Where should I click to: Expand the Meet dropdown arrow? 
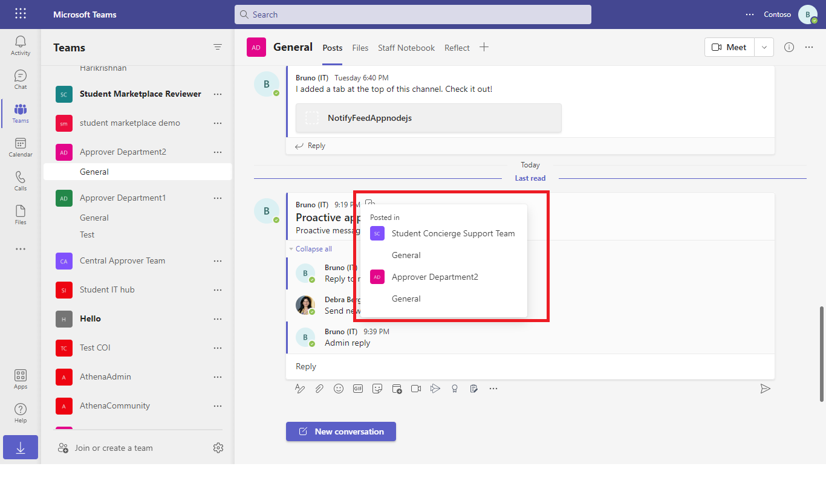tap(764, 47)
